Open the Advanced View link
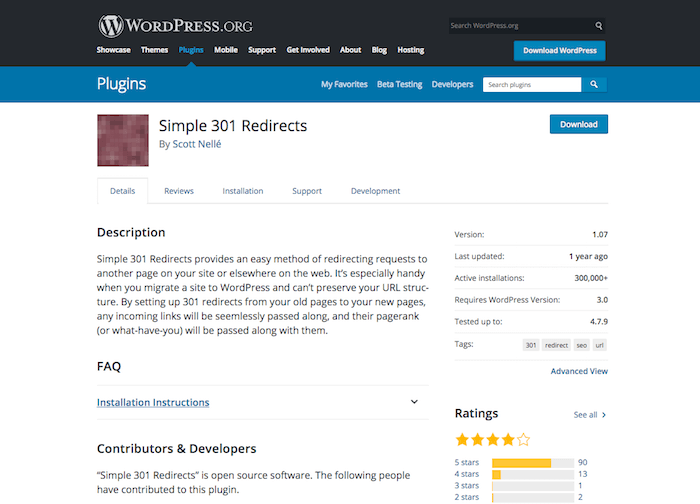700x504 pixels. click(x=579, y=371)
